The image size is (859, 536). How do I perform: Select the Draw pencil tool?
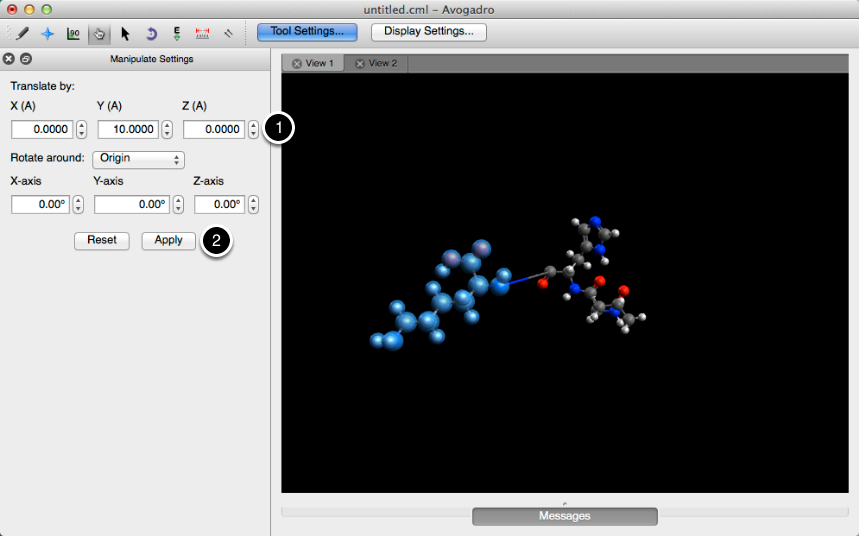[x=22, y=33]
